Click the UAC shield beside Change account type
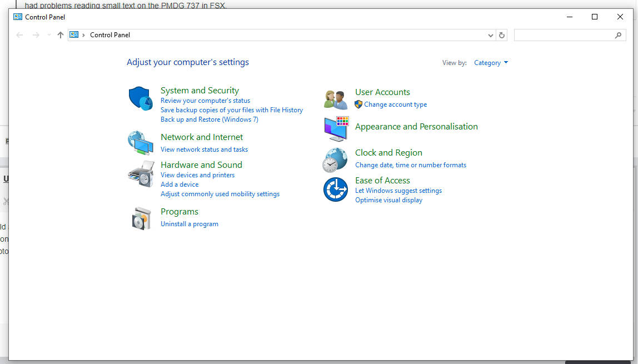Screen dimensions: 638x364 pyautogui.click(x=358, y=104)
